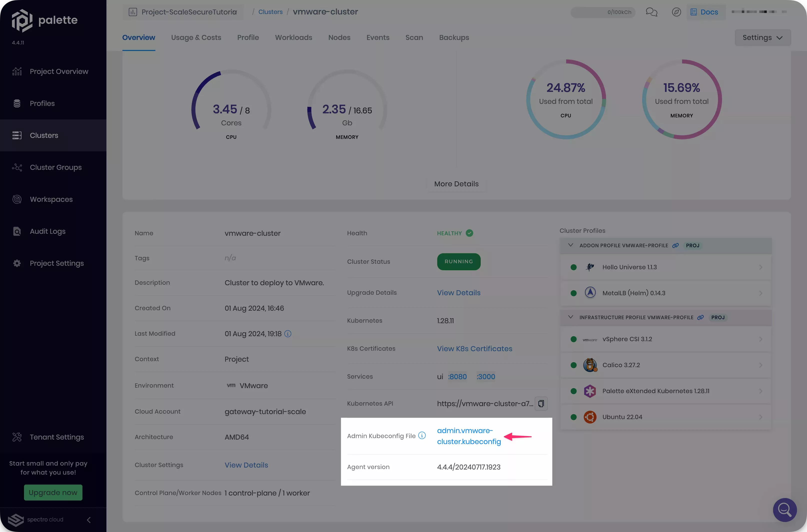
Task: Switch to the Backups tab
Action: [454, 37]
